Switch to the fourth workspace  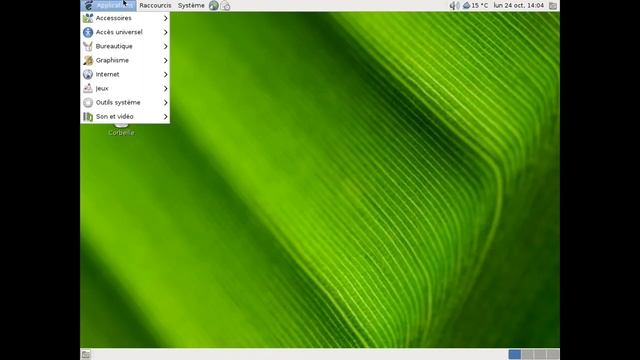pos(553,354)
